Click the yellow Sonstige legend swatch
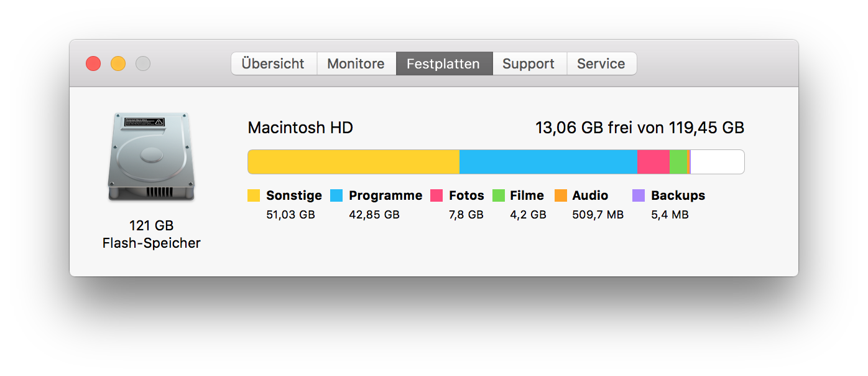 click(x=254, y=195)
